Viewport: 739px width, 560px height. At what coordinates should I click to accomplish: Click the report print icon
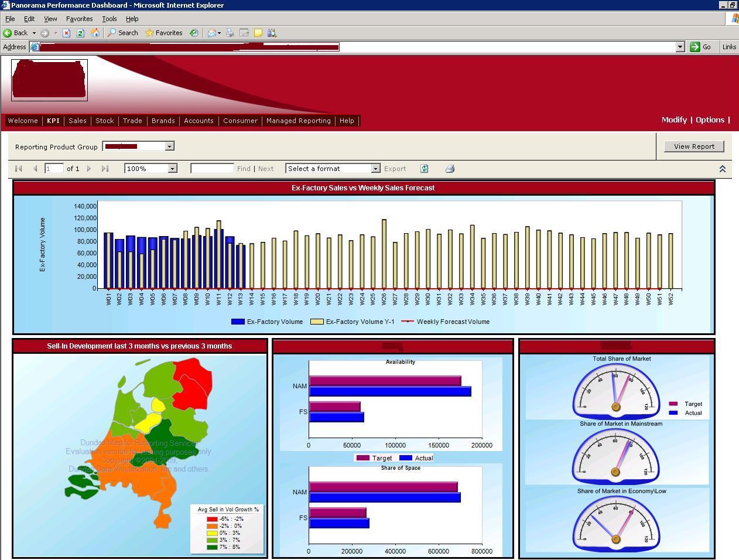(x=450, y=169)
